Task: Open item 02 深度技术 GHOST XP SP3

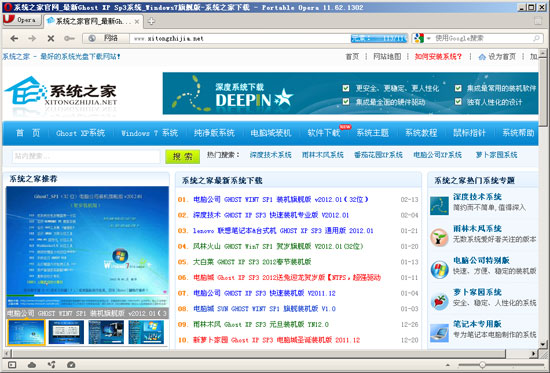Action: [271, 215]
